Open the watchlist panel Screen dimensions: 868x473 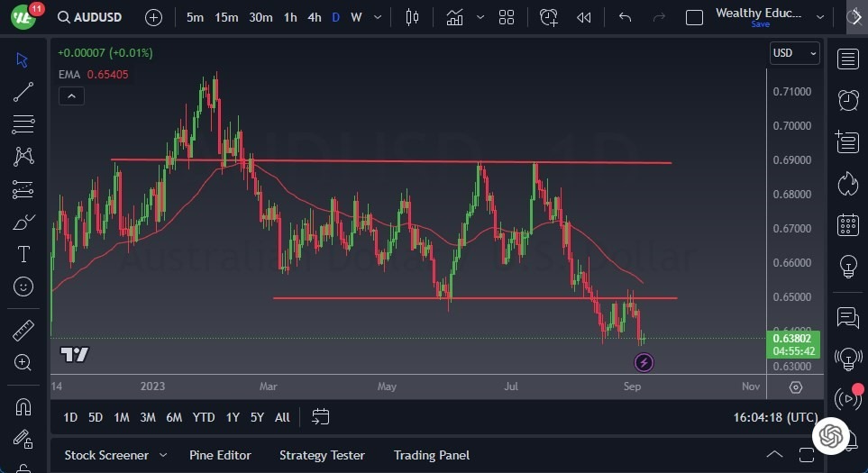pos(848,59)
